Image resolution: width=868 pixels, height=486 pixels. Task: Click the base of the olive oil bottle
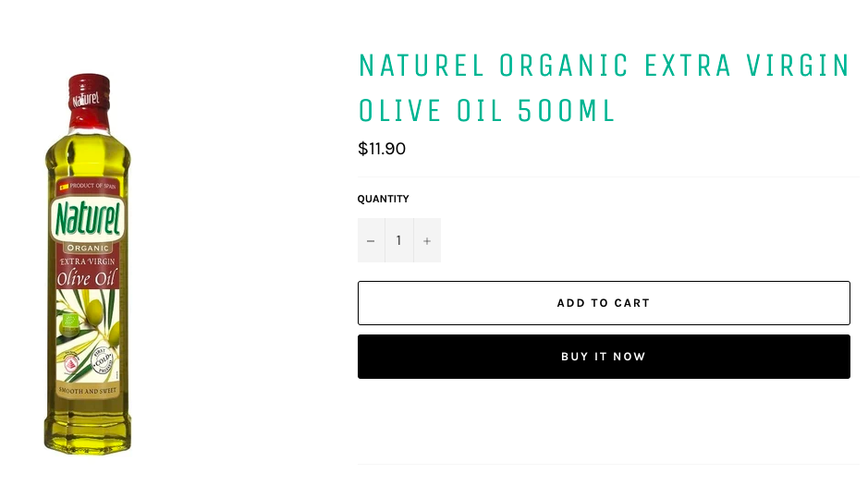click(88, 437)
